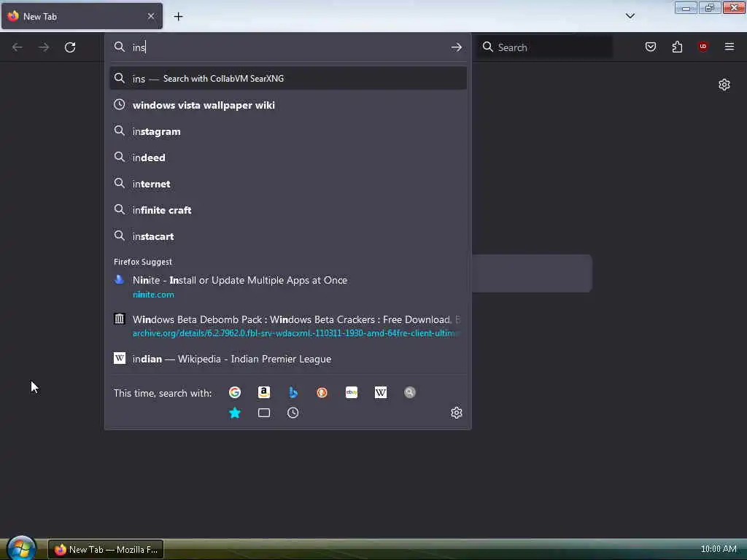Open the Pocket save icon
The height and width of the screenshot is (560, 747).
[x=651, y=47]
